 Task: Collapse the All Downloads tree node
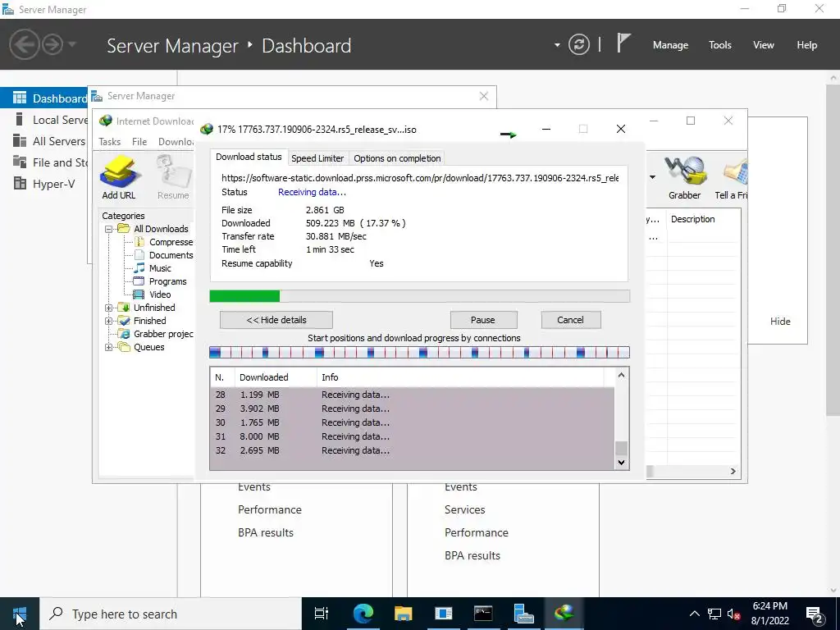tap(109, 229)
